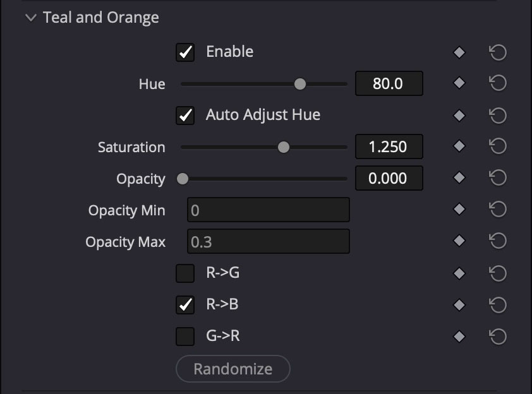532x394 pixels.
Task: Add keyframe for Opacity Min
Action: (x=459, y=210)
